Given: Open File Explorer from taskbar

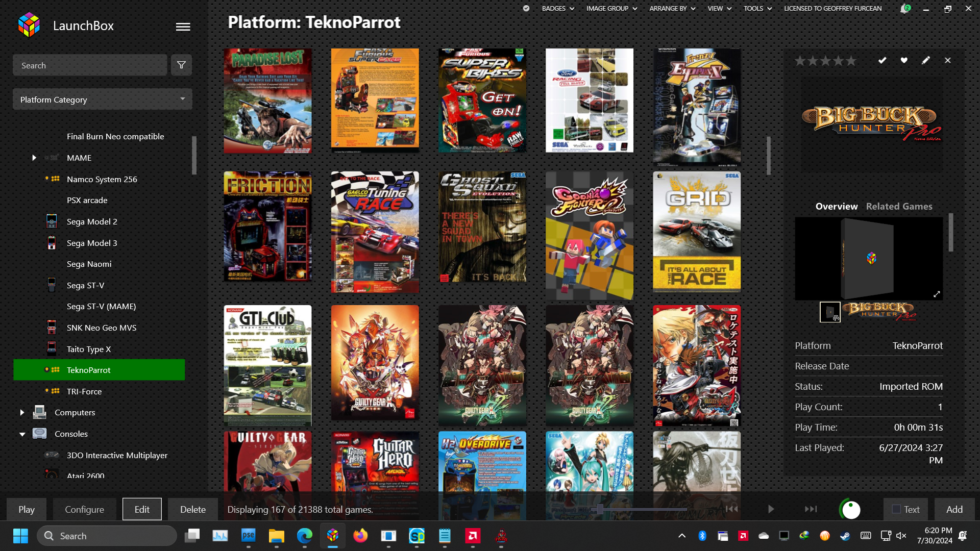Looking at the screenshot, I should click(x=276, y=536).
